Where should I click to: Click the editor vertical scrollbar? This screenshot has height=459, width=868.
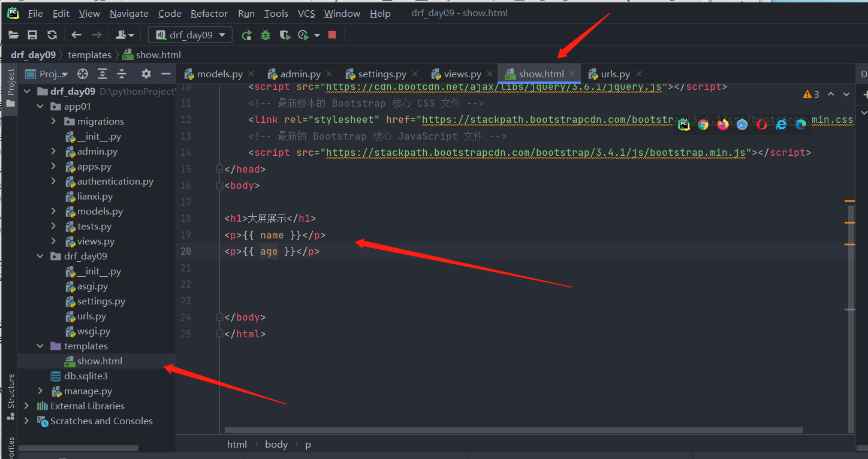[851, 318]
